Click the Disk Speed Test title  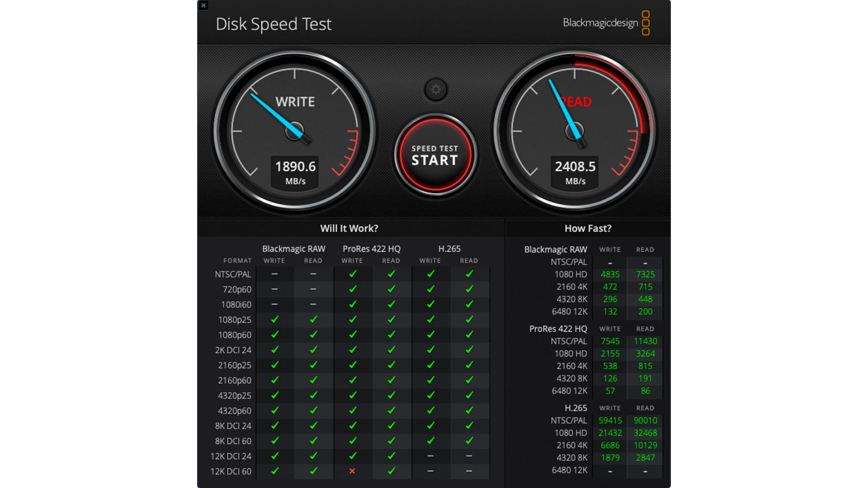(274, 24)
